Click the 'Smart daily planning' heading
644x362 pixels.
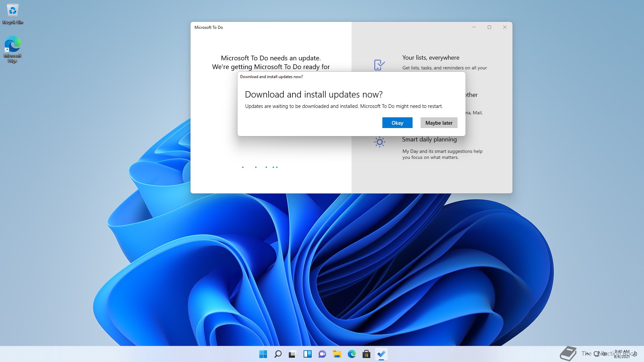[429, 139]
